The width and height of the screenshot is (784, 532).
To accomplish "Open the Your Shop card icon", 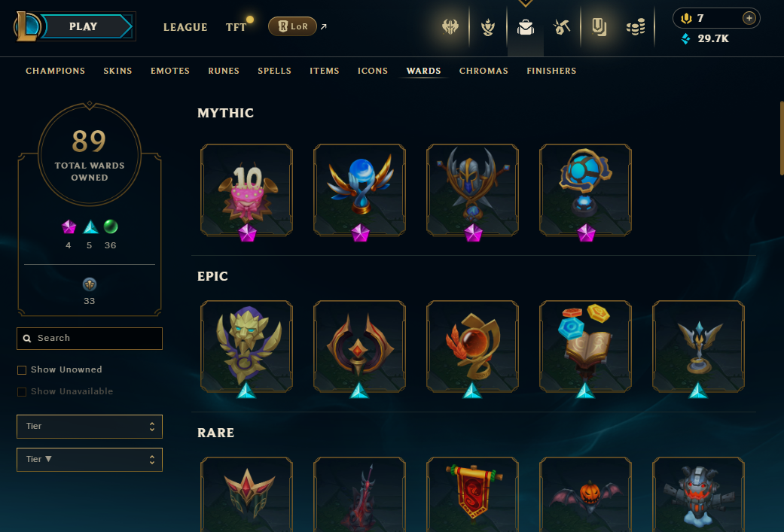I will click(599, 27).
